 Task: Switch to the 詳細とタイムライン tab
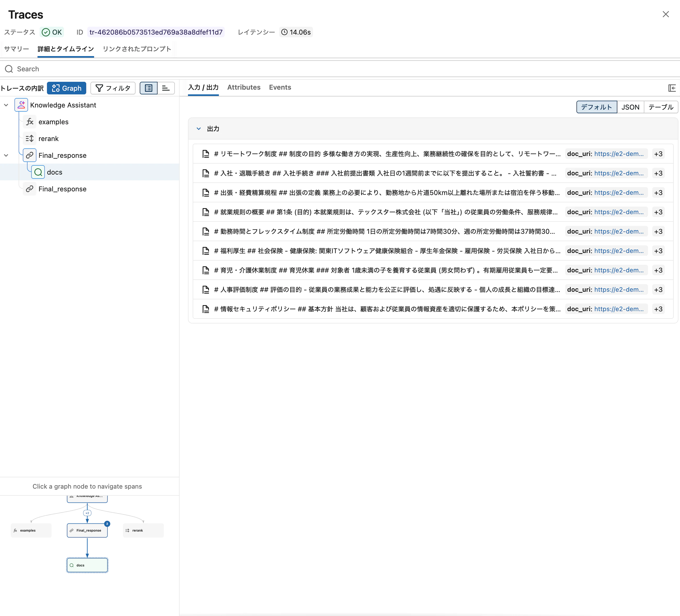click(x=66, y=49)
